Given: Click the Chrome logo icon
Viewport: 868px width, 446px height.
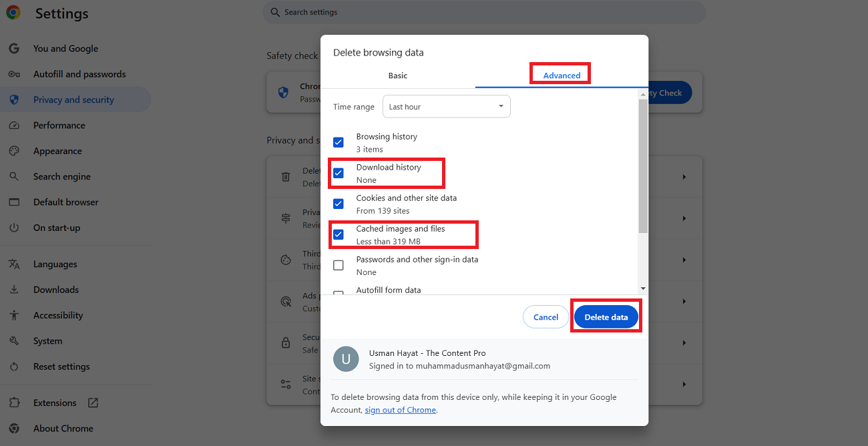Looking at the screenshot, I should pos(13,13).
